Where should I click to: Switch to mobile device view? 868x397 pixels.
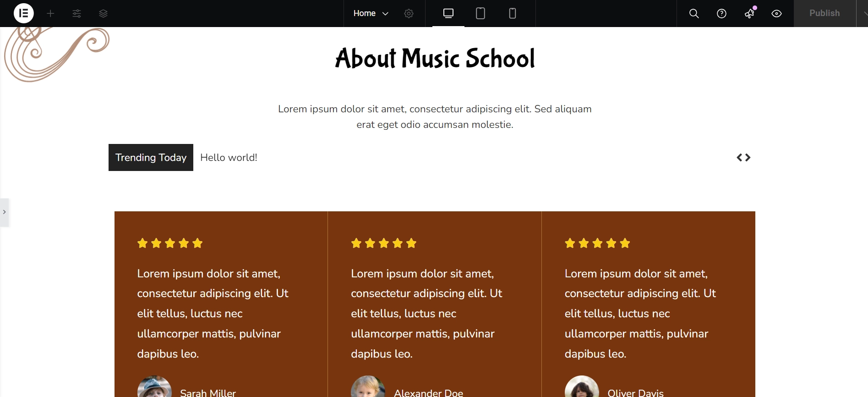513,13
